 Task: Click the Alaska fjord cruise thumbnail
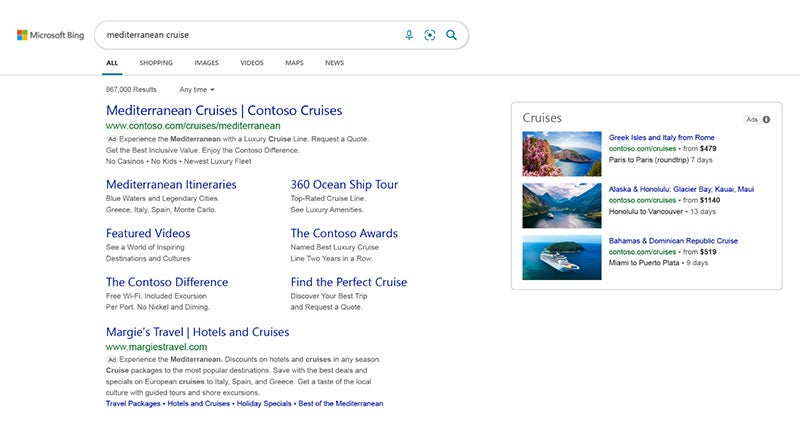[x=562, y=206]
